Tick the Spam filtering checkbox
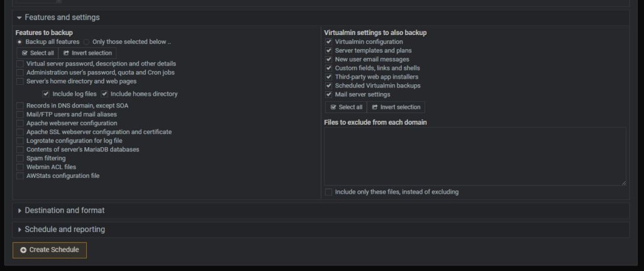Image resolution: width=644 pixels, height=271 pixels. pyautogui.click(x=20, y=158)
